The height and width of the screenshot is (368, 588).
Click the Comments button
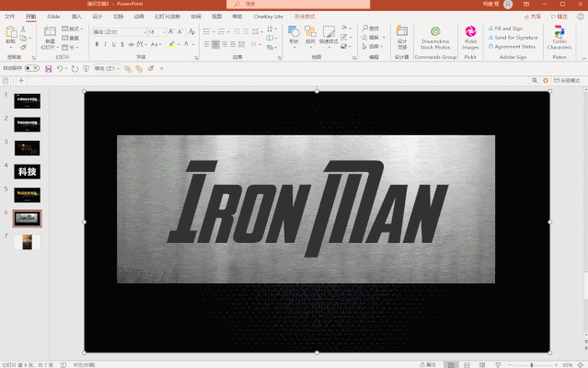click(x=559, y=17)
